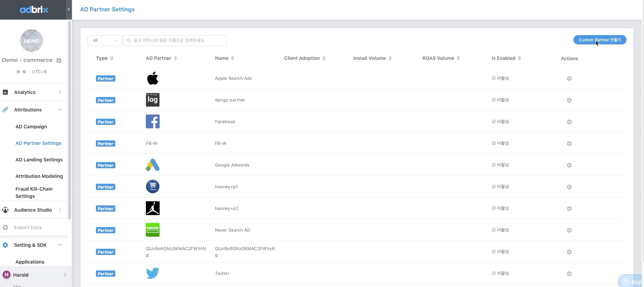Open settings gear for Facebook row
The image size is (644, 287).
pyautogui.click(x=569, y=122)
